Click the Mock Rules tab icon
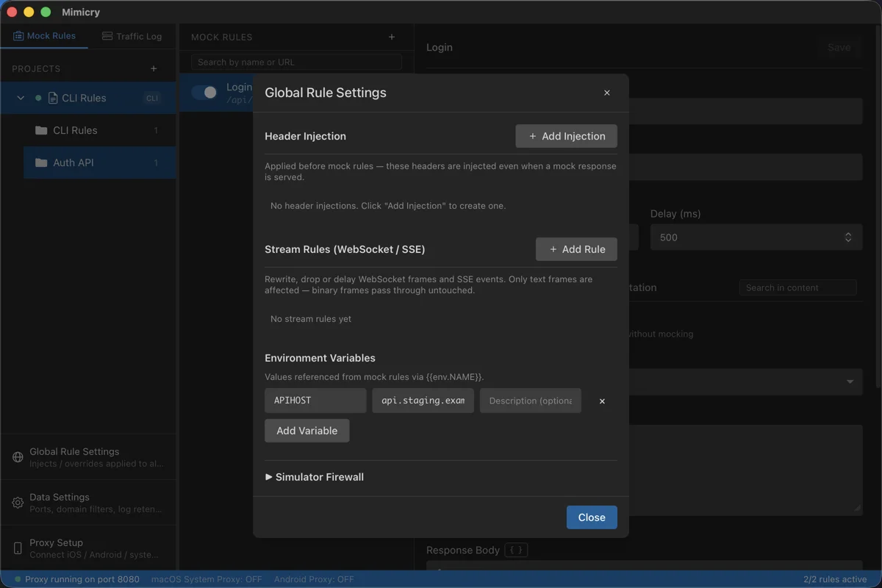Image resolution: width=882 pixels, height=588 pixels. pyautogui.click(x=18, y=36)
